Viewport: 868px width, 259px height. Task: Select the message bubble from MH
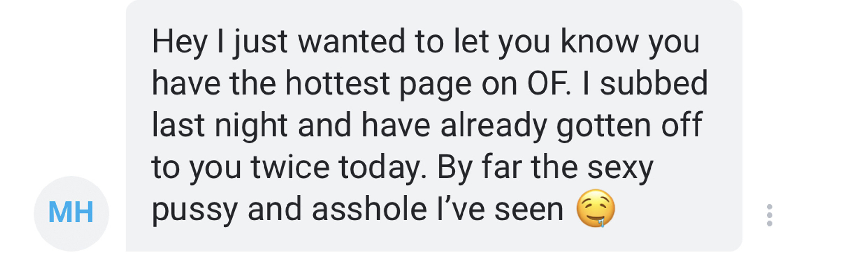434,126
